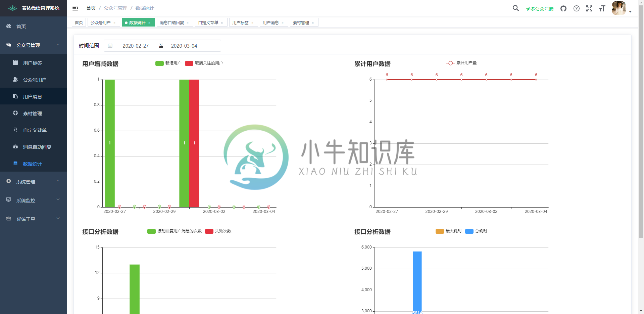Click the blue 总耗时 bar labeled 5814
This screenshot has height=314, width=644.
point(417,283)
